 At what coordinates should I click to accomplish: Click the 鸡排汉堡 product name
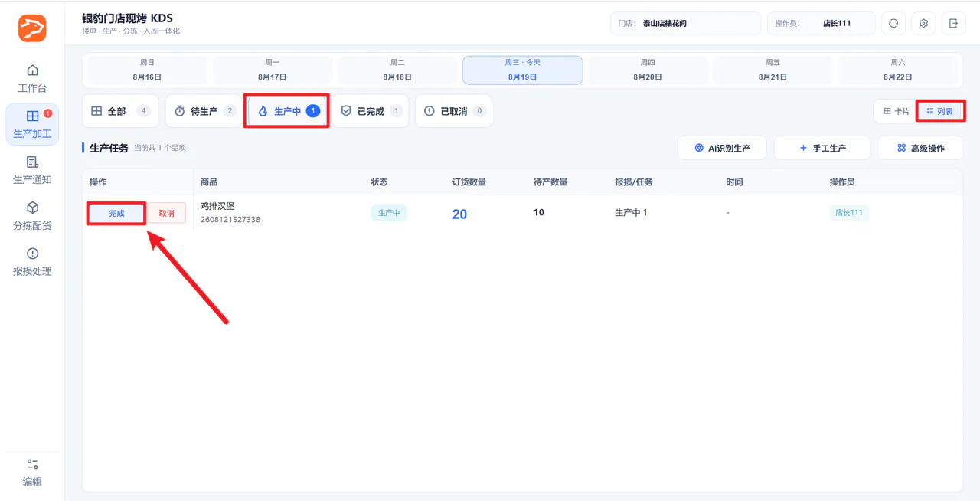(217, 206)
